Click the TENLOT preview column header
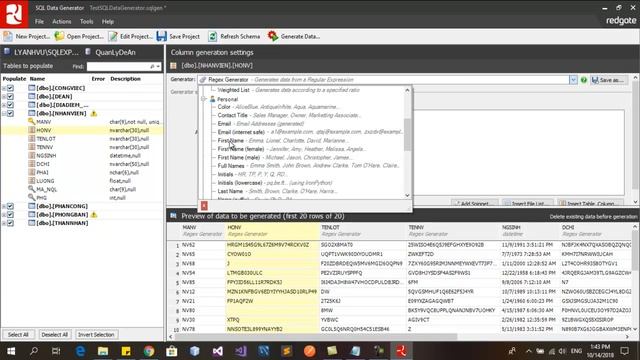Image resolution: width=640 pixels, height=360 pixels. pyautogui.click(x=362, y=231)
